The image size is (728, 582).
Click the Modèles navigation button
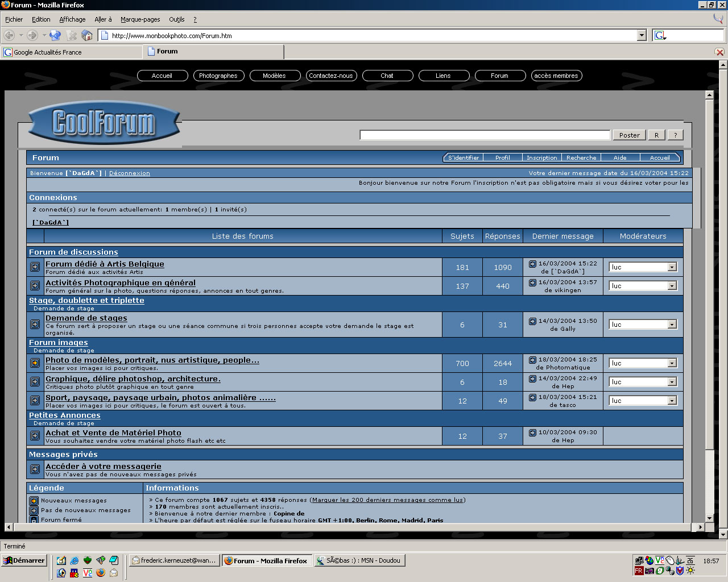tap(274, 76)
